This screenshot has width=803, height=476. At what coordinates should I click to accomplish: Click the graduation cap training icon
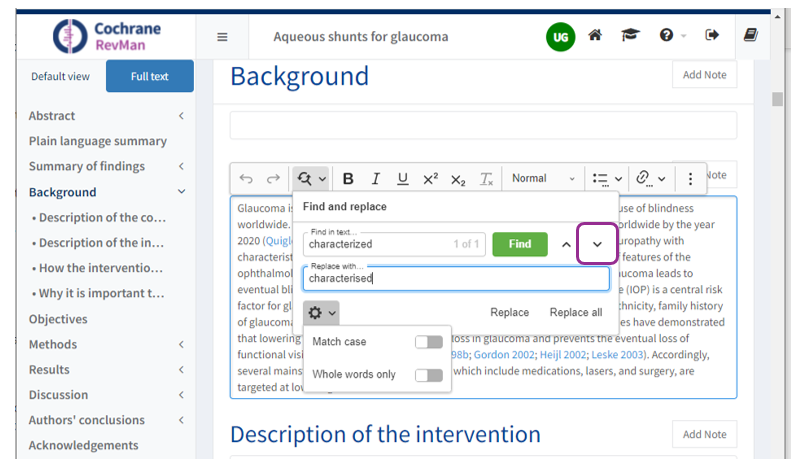pyautogui.click(x=629, y=36)
